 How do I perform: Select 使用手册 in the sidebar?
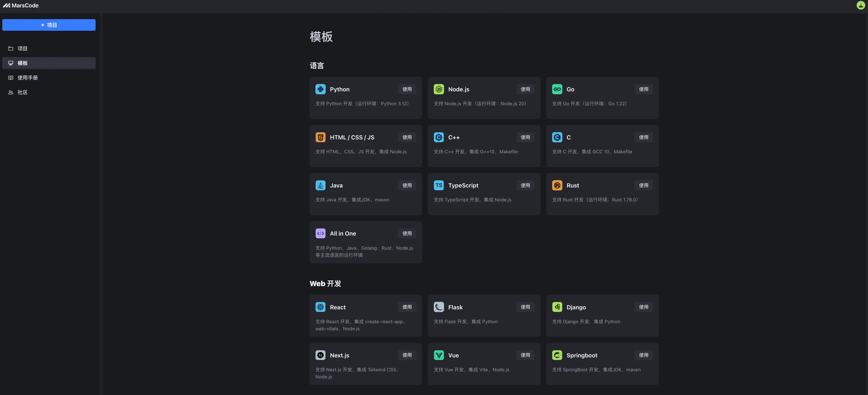(x=27, y=78)
